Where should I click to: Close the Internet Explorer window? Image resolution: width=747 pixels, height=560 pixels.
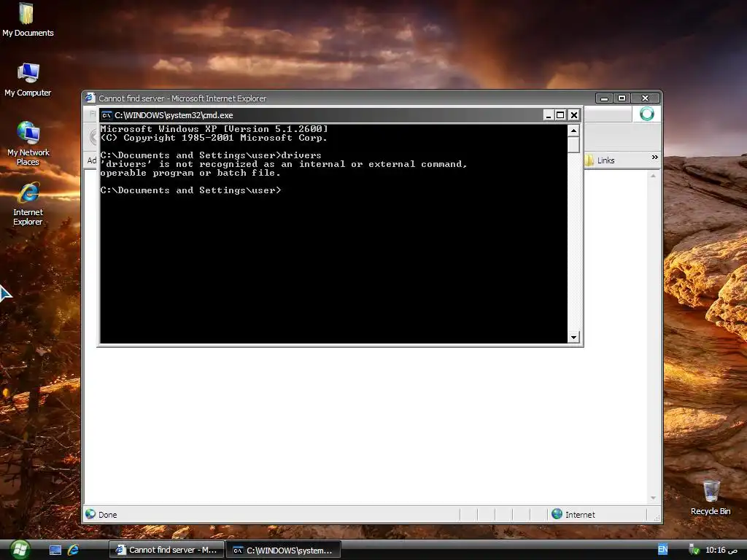click(x=645, y=98)
